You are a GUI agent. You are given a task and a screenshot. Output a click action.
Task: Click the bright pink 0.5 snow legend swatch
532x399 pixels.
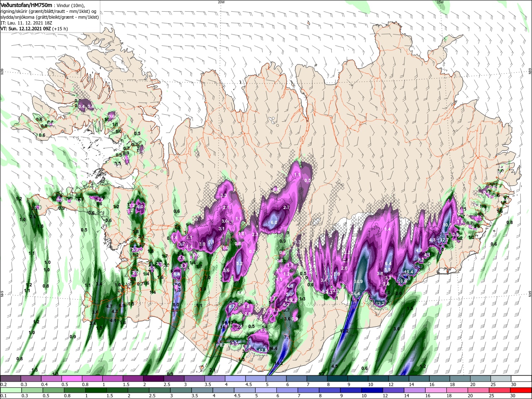(x=71, y=379)
